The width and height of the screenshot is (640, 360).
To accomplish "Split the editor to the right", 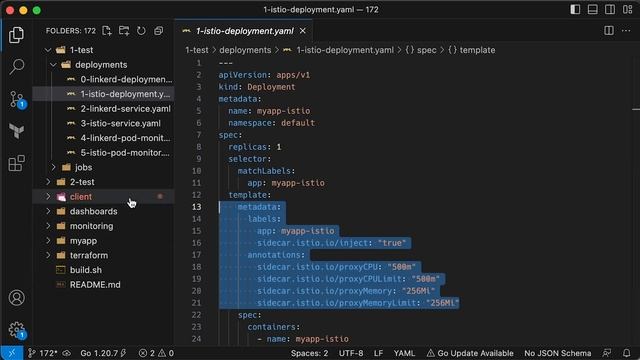I will (609, 31).
